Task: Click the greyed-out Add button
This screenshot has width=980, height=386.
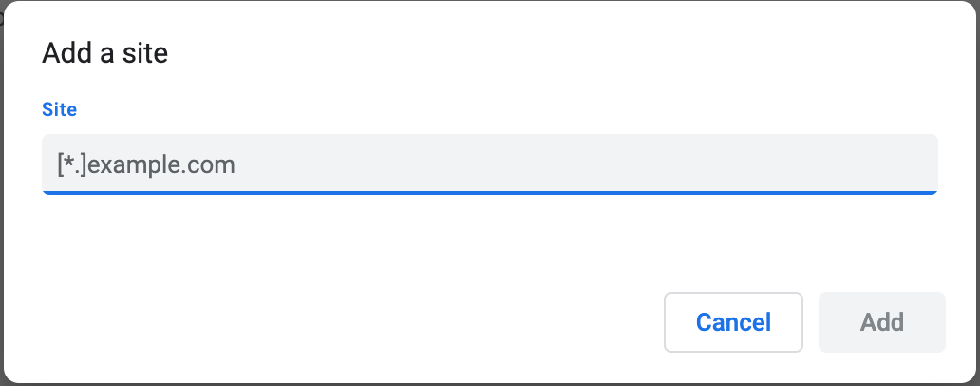Action: coord(881,322)
